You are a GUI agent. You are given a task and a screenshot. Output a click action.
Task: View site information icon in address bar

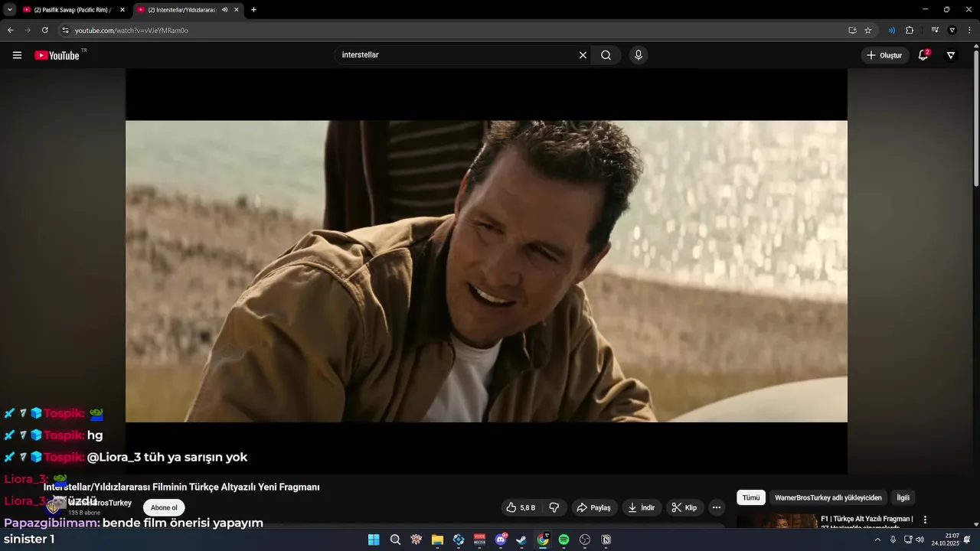[65, 30]
